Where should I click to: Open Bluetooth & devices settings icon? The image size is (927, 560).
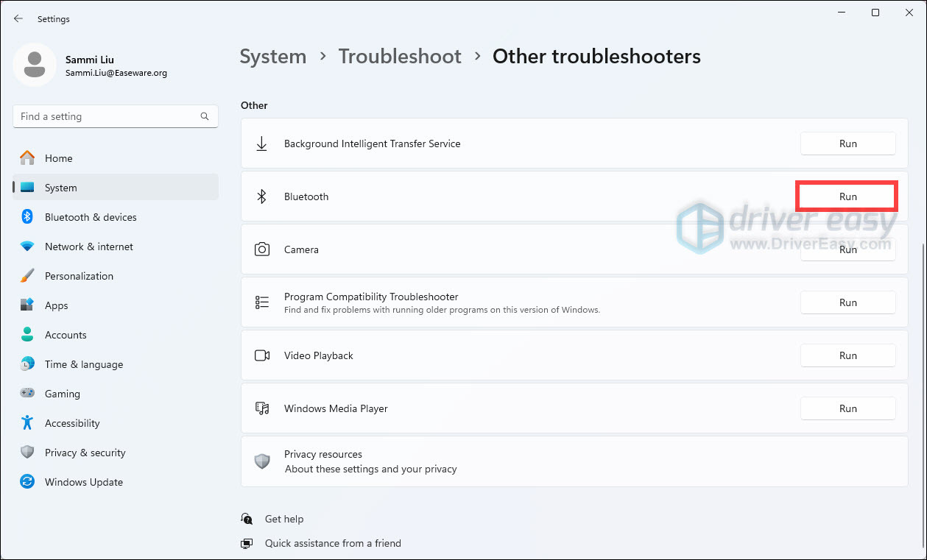point(27,217)
